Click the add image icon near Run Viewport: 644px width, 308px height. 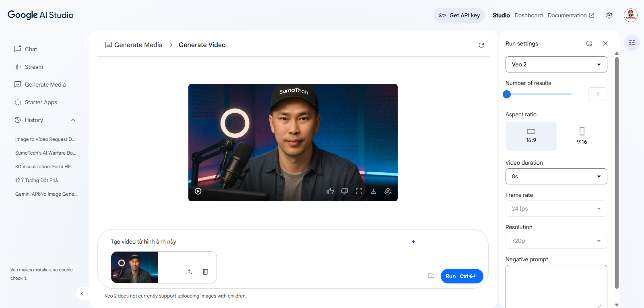[431, 276]
